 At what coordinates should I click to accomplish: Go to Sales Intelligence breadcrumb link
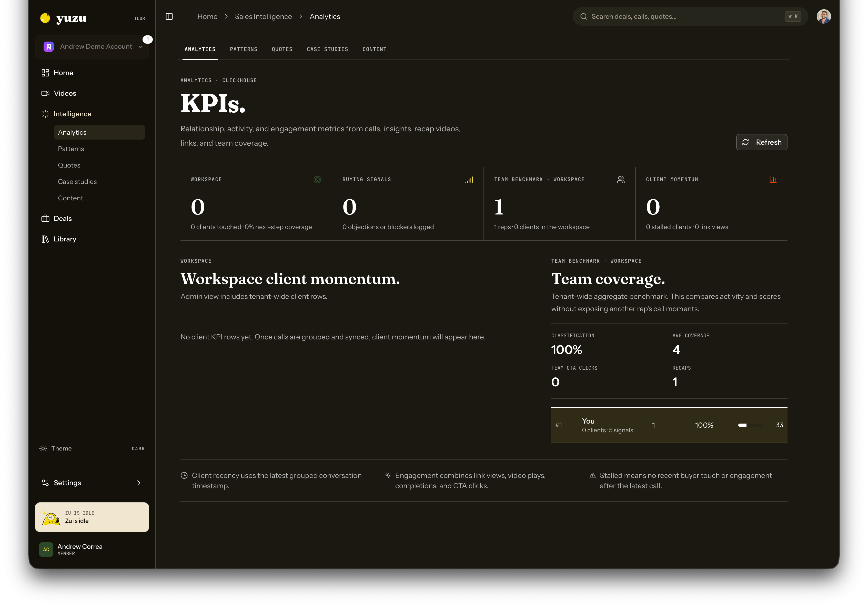click(x=263, y=17)
